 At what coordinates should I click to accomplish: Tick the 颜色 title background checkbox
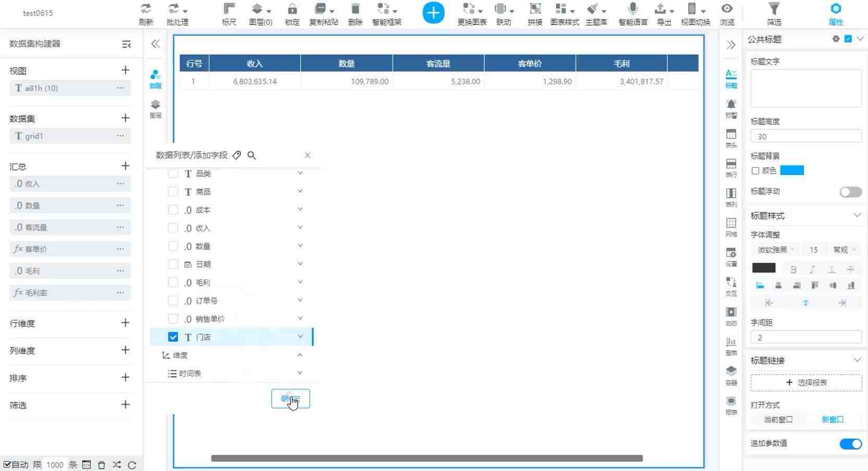click(x=755, y=171)
